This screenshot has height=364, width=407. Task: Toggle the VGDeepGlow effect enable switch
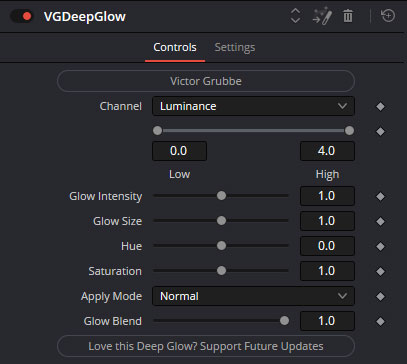tap(21, 16)
